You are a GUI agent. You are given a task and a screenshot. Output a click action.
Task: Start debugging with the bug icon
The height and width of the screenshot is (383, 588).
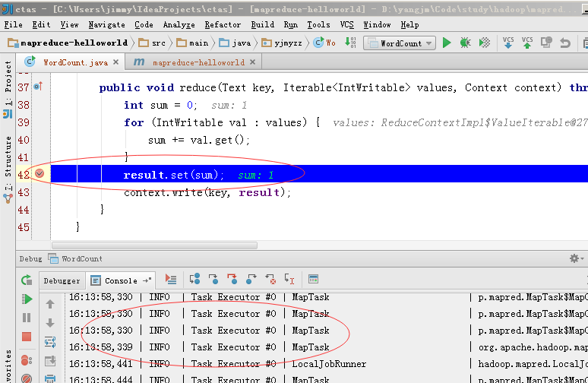pos(466,43)
